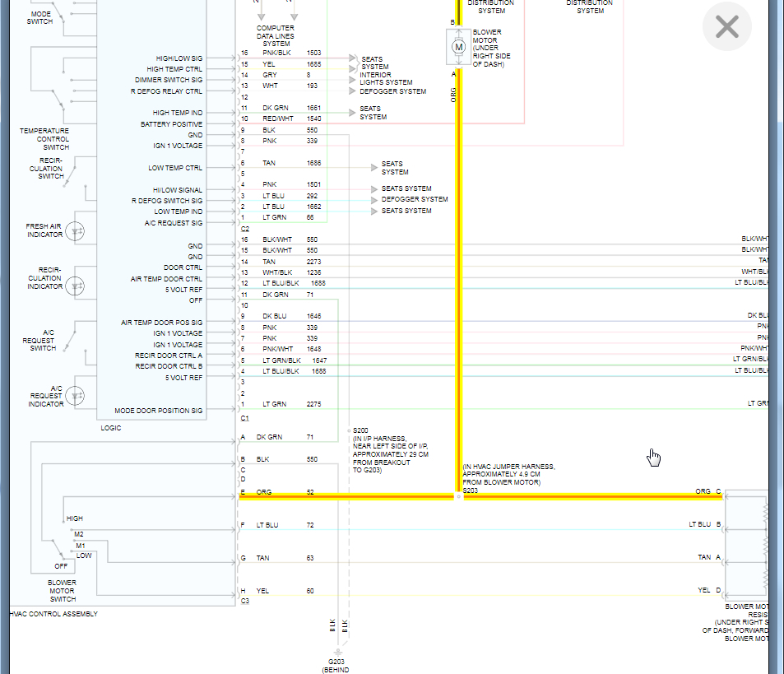Click the "TAN 63" wire label

[x=285, y=558]
